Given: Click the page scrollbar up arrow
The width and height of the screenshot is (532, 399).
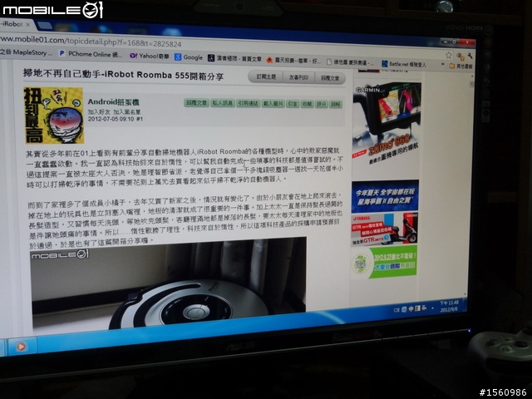Looking at the screenshot, I should point(471,77).
